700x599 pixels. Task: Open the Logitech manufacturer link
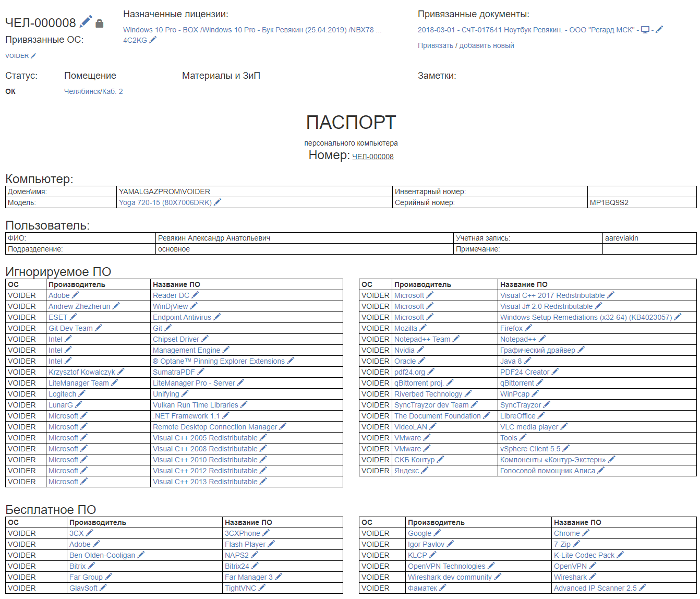point(62,394)
